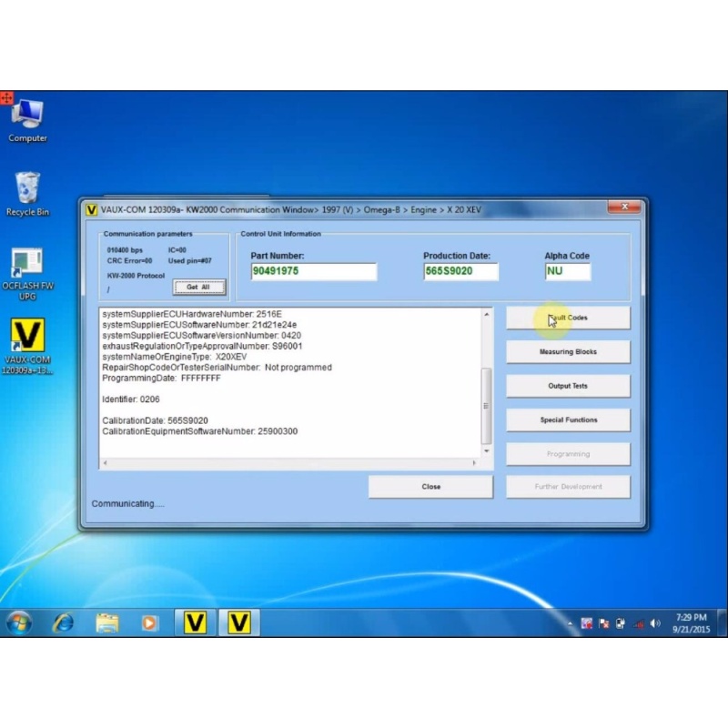Open Output Tests
The width and height of the screenshot is (728, 728).
click(568, 386)
